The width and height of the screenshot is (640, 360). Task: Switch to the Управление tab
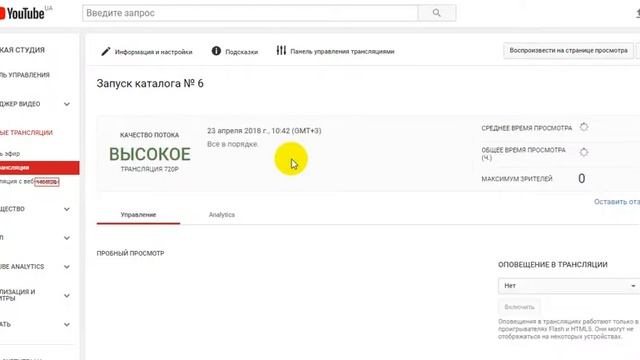click(138, 215)
